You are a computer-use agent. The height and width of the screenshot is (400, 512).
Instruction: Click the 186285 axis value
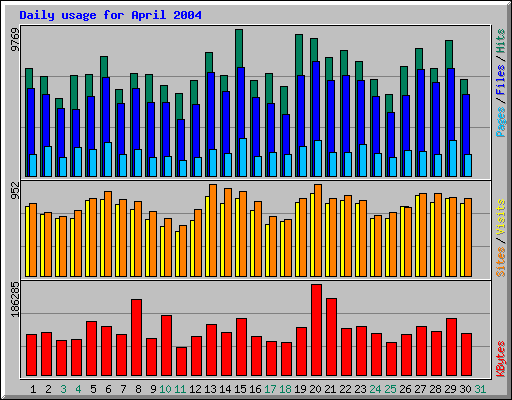click(x=15, y=299)
